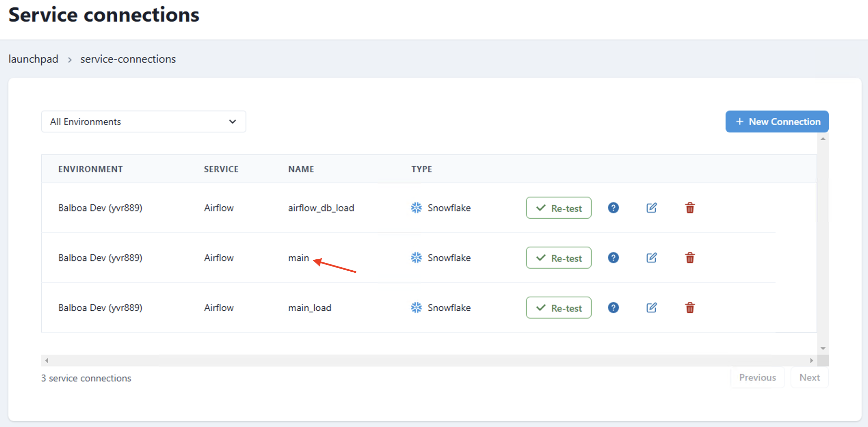This screenshot has width=868, height=427.
Task: Click the New Connection button
Action: click(777, 121)
